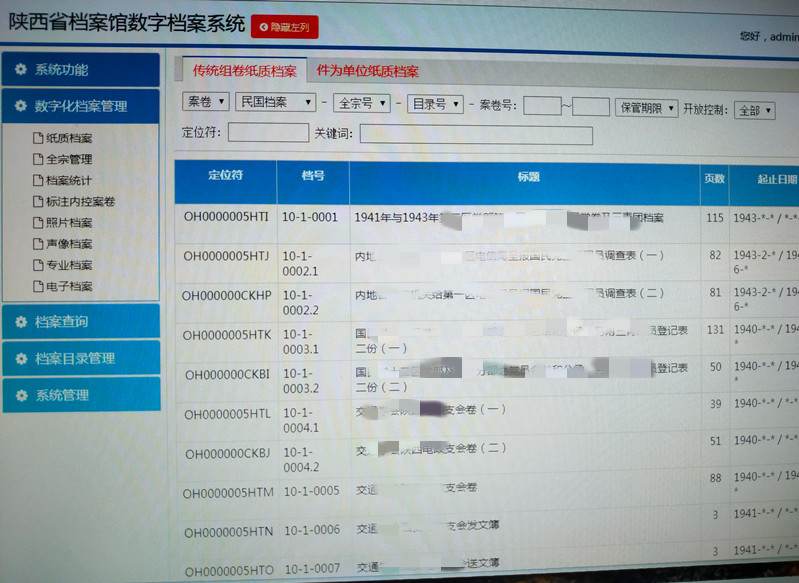Click document icon next to 专业档案

click(38, 264)
